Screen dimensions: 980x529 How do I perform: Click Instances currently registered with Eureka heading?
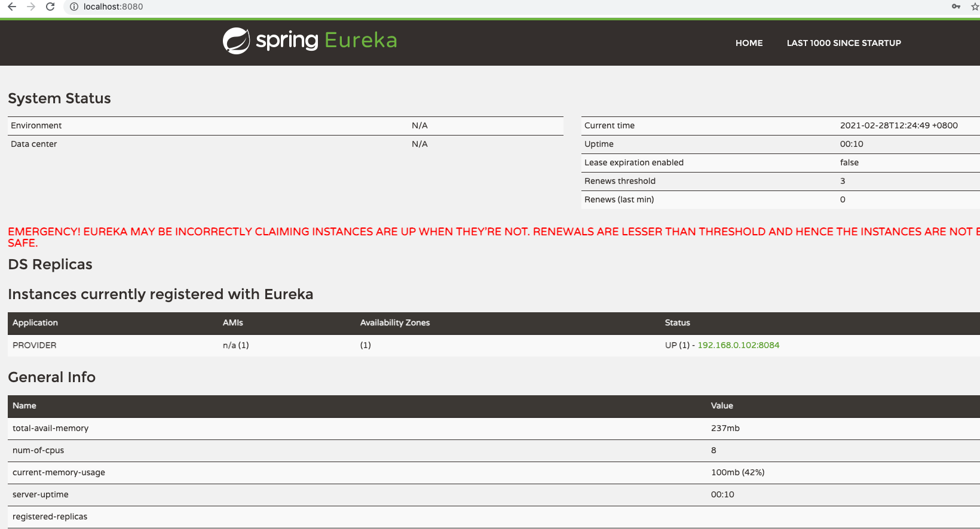pos(161,294)
